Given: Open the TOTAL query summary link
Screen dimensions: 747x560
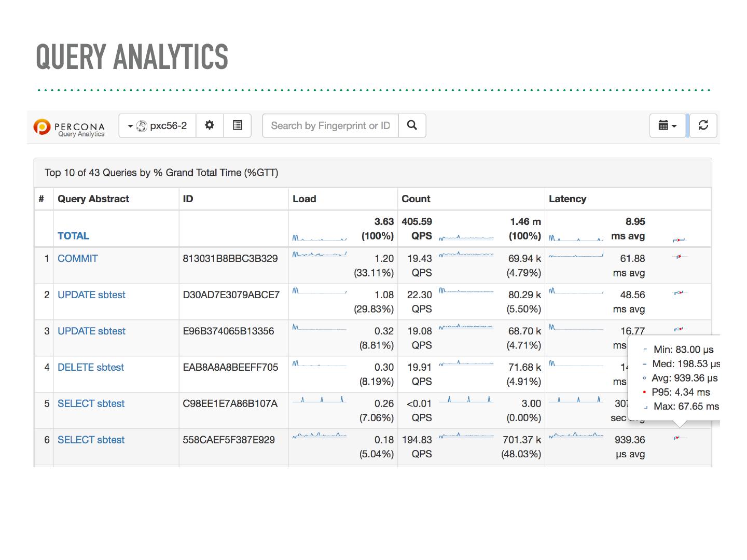Looking at the screenshot, I should click(73, 236).
